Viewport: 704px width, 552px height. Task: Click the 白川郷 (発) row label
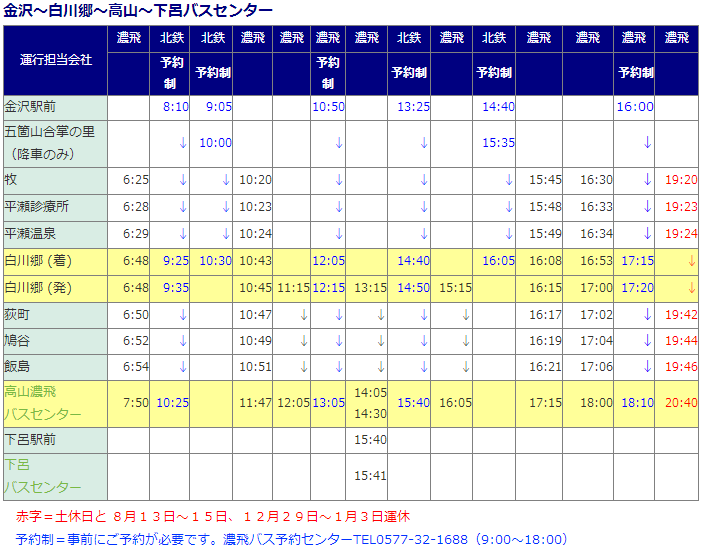tap(38, 287)
